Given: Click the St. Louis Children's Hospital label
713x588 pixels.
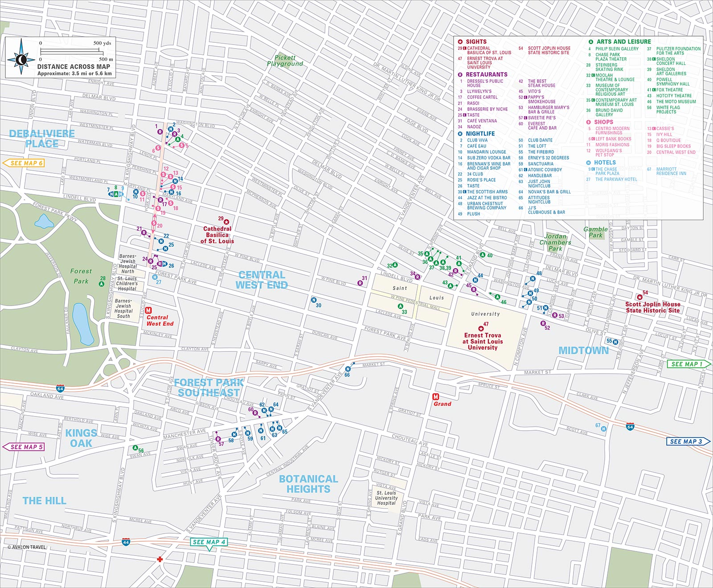Looking at the screenshot, I should tap(127, 283).
